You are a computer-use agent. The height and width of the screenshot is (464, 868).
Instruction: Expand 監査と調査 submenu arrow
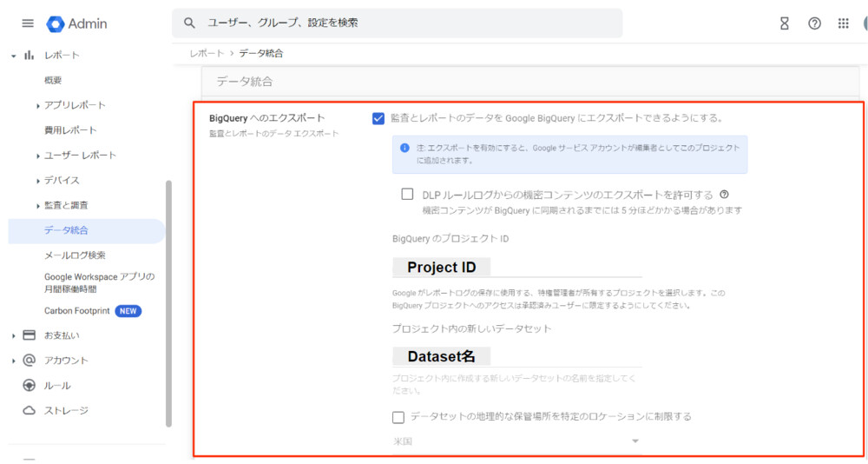pyautogui.click(x=37, y=206)
